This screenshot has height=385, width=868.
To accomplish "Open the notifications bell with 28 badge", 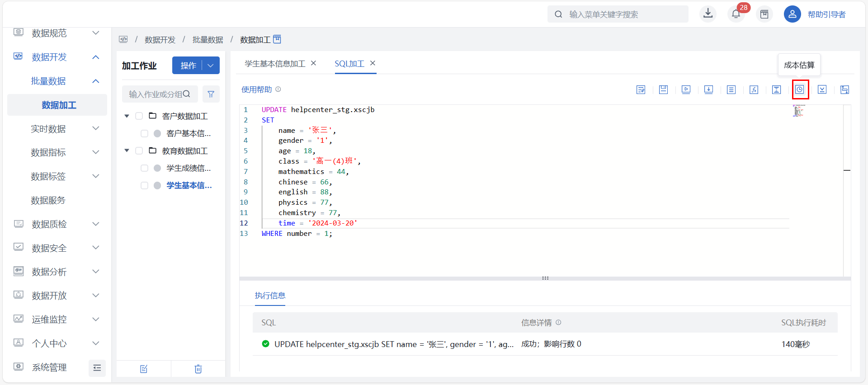I will coord(736,14).
